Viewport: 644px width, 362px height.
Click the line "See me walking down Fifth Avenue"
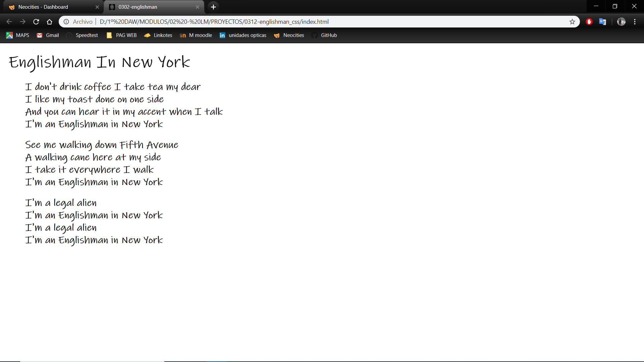pyautogui.click(x=102, y=145)
